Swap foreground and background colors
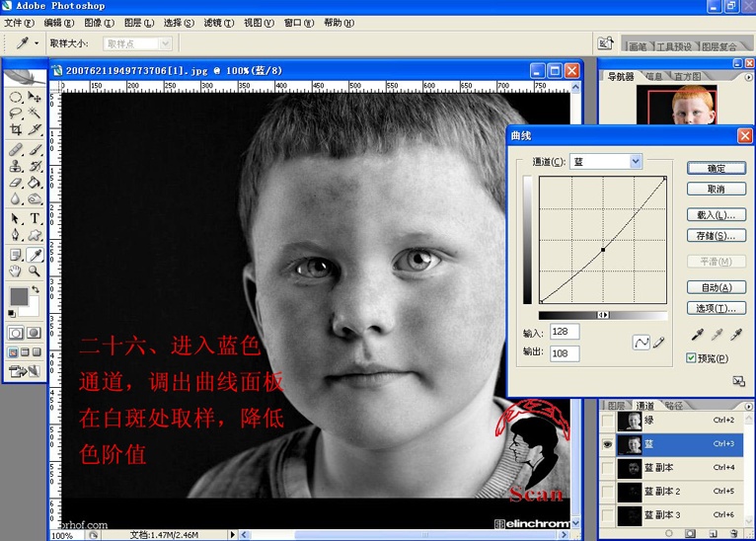 [x=36, y=289]
